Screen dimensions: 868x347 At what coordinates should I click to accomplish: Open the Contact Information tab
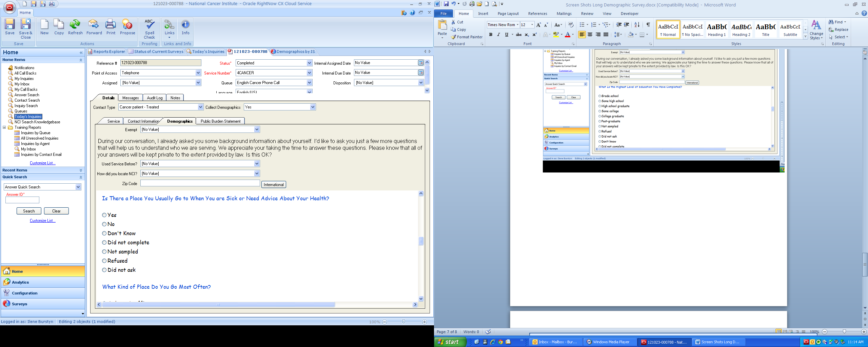click(143, 121)
